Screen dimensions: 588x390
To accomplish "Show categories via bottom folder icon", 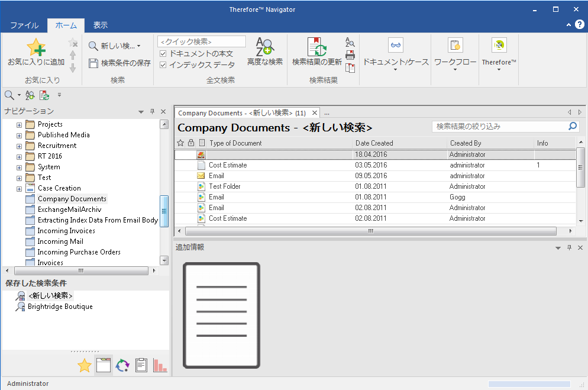I will [x=104, y=365].
